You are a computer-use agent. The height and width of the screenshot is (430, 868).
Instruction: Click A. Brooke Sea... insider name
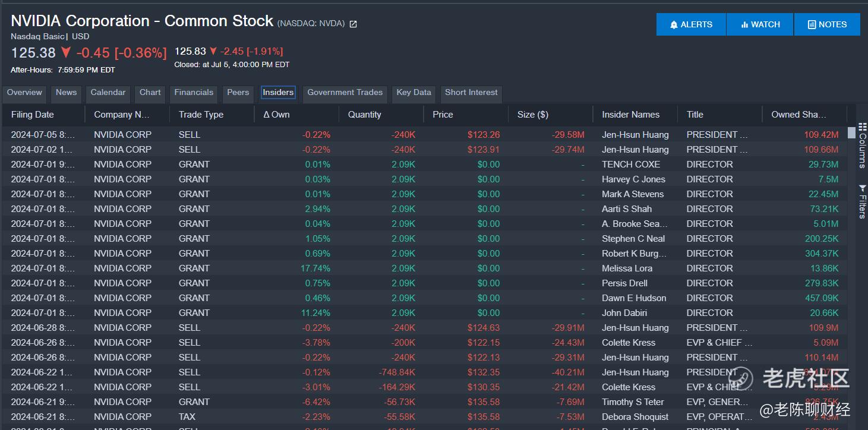(x=635, y=224)
